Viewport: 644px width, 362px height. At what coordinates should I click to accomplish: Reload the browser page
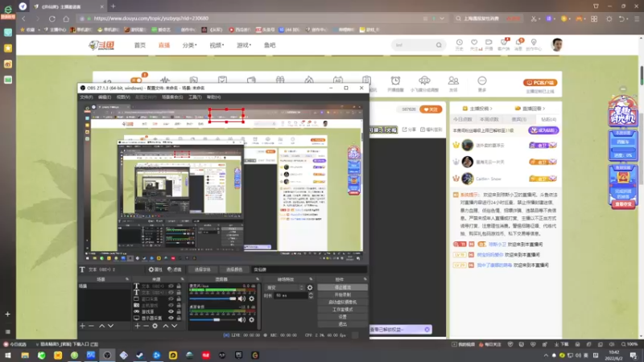point(52,19)
